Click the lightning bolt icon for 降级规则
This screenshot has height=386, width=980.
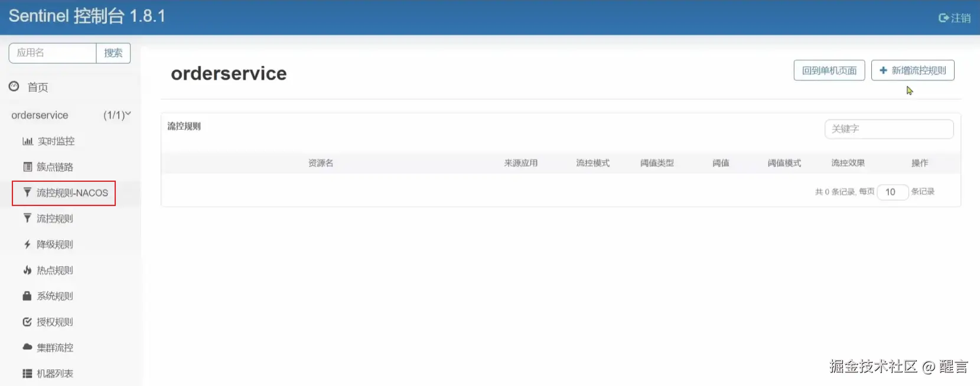(27, 244)
